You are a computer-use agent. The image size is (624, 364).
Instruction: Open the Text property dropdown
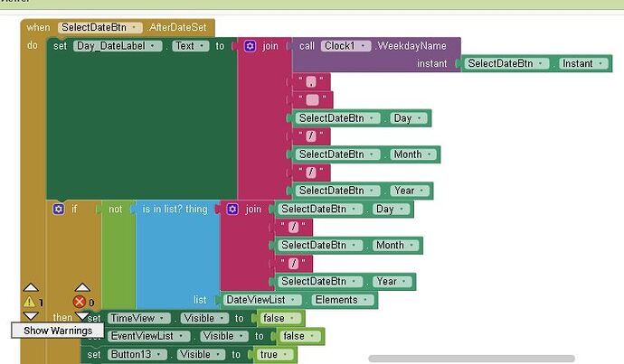tap(190, 46)
